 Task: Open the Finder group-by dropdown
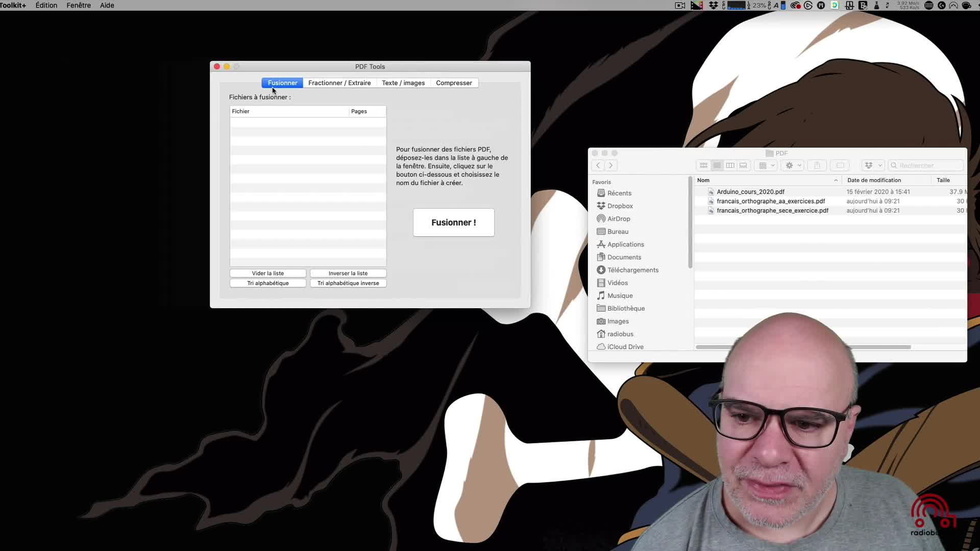766,165
